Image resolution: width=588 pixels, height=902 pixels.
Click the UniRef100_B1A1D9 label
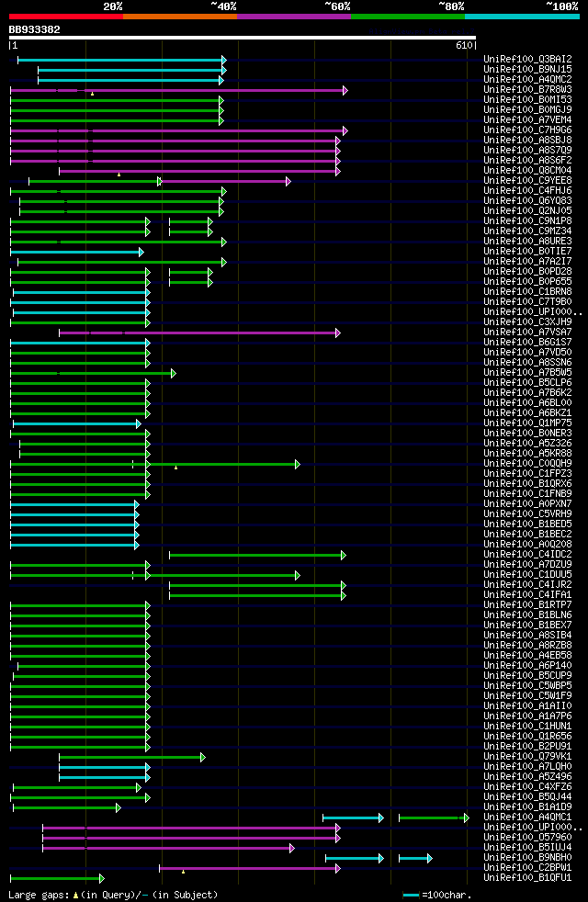(527, 807)
